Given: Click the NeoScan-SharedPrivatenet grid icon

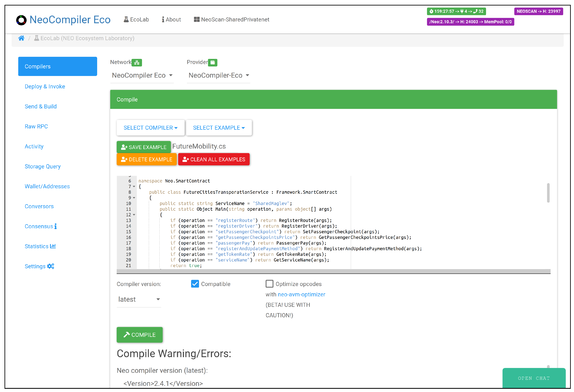Looking at the screenshot, I should (x=197, y=20).
